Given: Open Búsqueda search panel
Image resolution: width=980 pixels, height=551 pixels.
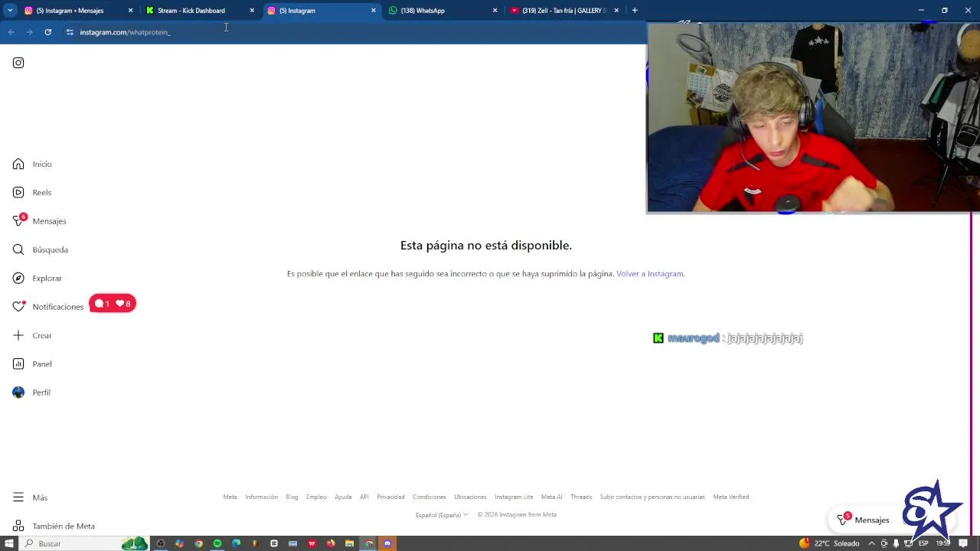Looking at the screenshot, I should point(41,249).
